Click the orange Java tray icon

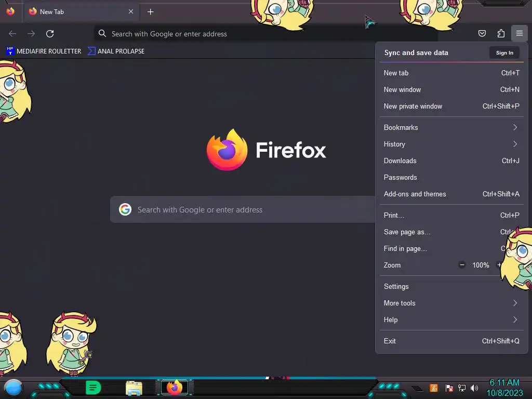tap(433, 388)
